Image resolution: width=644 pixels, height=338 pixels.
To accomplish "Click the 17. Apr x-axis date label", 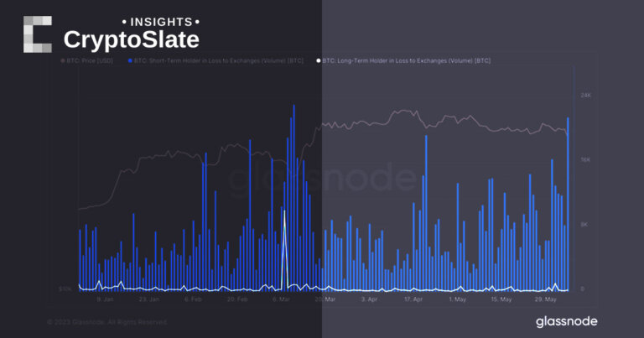I will (x=414, y=299).
